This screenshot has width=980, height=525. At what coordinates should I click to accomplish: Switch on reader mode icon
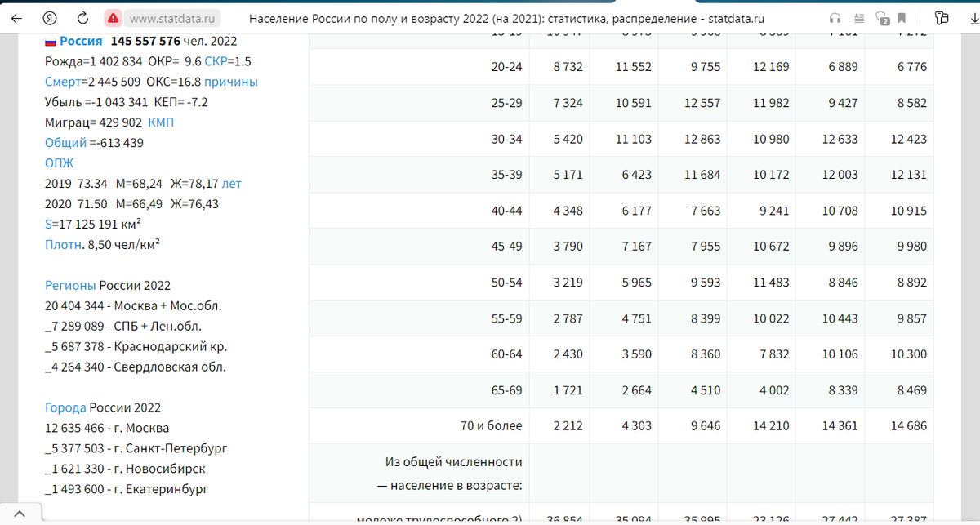click(x=857, y=17)
